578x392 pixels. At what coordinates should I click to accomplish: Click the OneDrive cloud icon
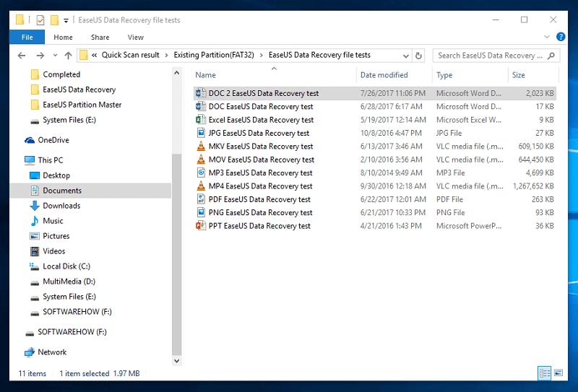click(x=30, y=140)
